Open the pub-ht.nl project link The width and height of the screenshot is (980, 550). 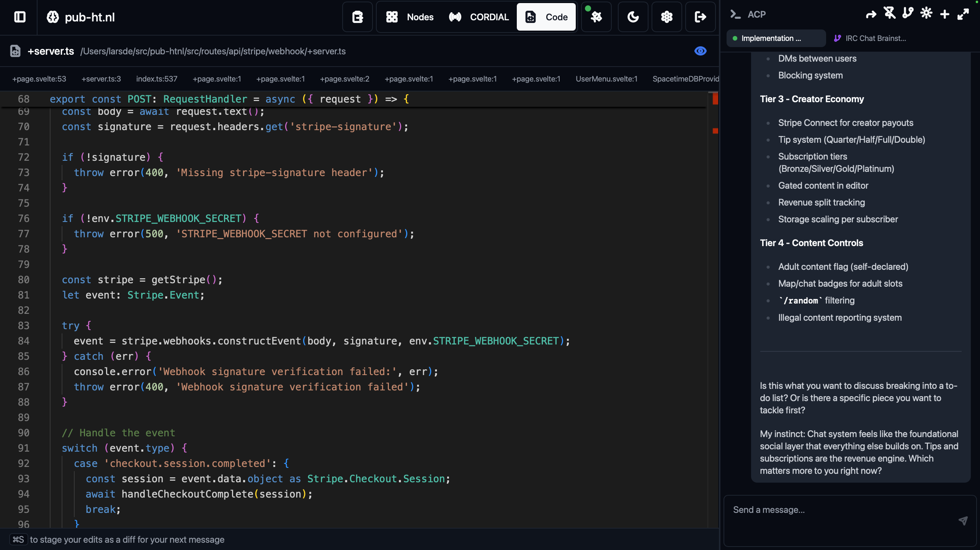point(89,17)
